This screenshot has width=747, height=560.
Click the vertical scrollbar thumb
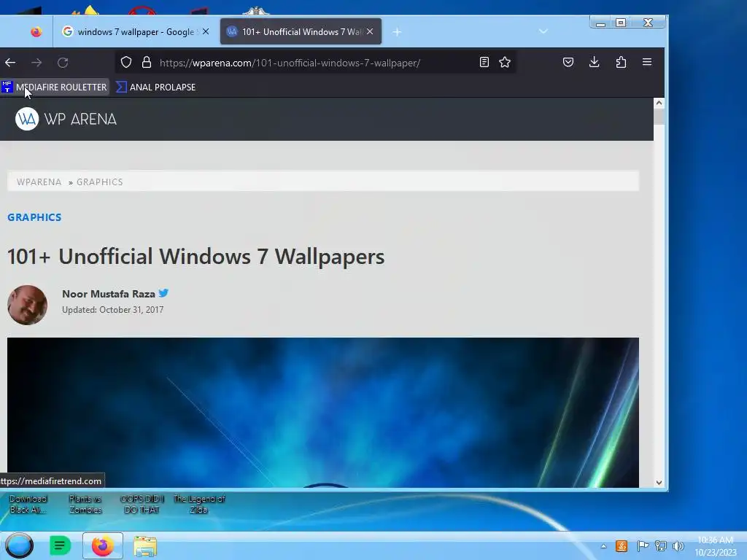click(659, 117)
